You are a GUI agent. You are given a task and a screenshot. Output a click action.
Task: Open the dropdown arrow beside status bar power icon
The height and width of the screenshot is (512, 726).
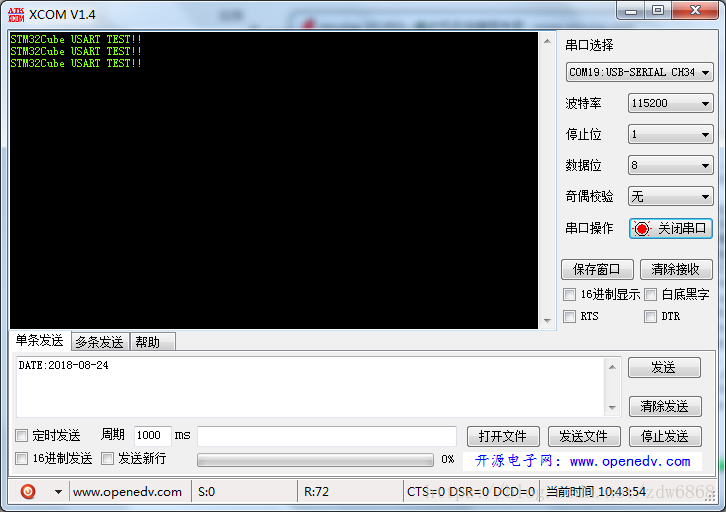pos(58,492)
